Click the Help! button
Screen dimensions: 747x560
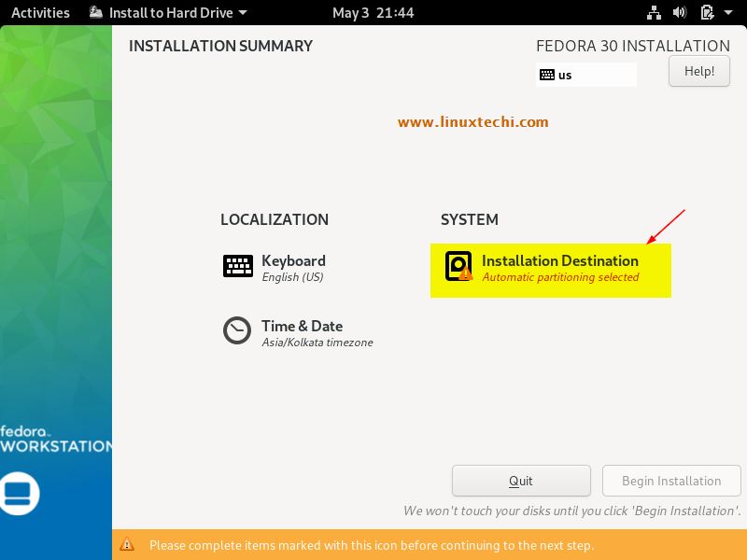point(698,71)
